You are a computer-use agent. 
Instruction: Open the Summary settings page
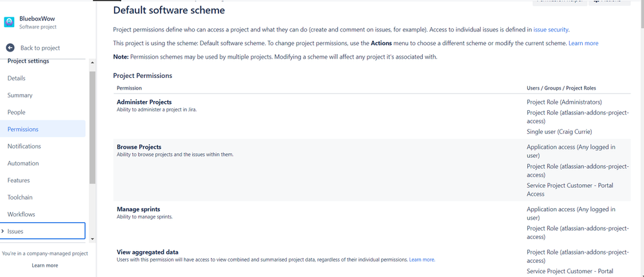(x=20, y=95)
